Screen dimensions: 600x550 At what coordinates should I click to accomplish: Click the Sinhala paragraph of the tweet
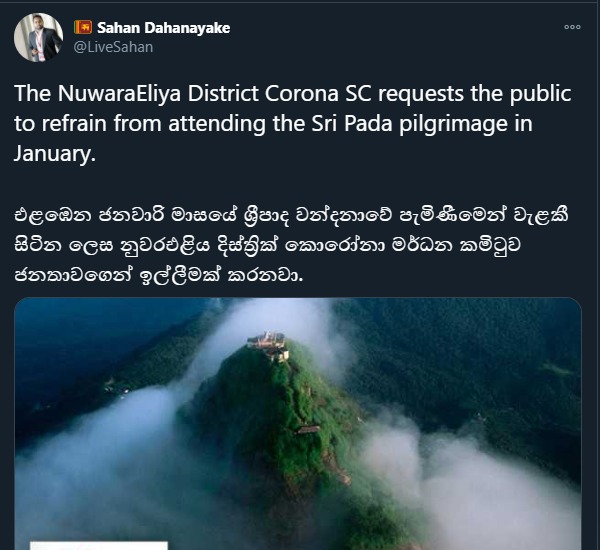(x=291, y=245)
